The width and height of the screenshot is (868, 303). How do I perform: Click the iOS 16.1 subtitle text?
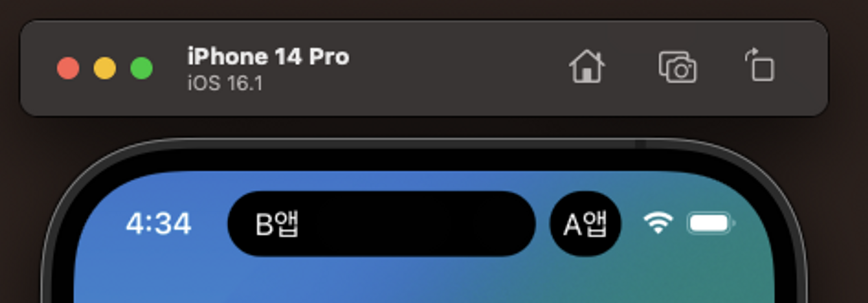pos(225,83)
